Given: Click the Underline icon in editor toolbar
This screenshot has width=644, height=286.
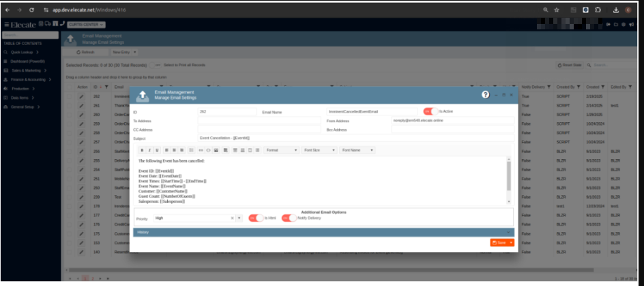Looking at the screenshot, I should [158, 149].
